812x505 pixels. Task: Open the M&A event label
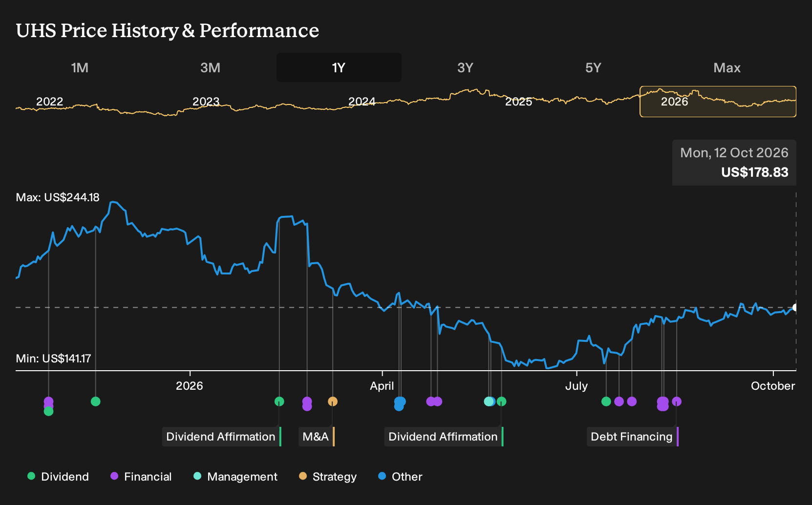(316, 437)
